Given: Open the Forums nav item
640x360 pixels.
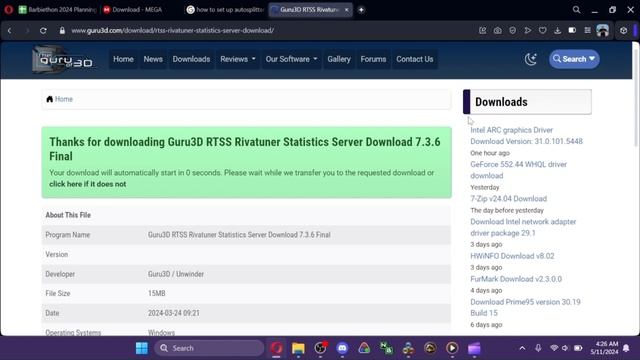Looking at the screenshot, I should click(x=373, y=59).
